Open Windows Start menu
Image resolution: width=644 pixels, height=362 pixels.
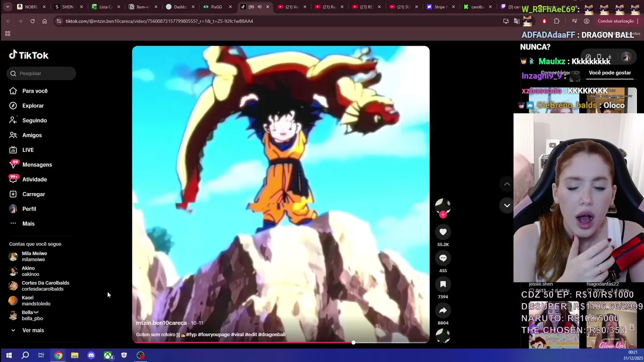pos(9,355)
